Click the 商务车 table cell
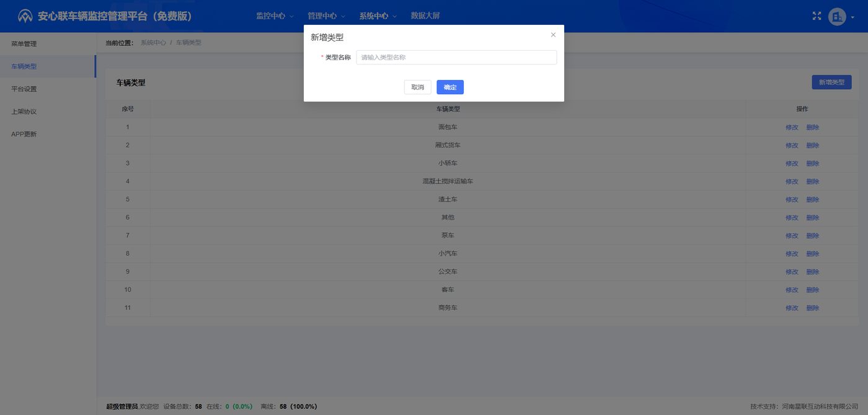 (448, 308)
